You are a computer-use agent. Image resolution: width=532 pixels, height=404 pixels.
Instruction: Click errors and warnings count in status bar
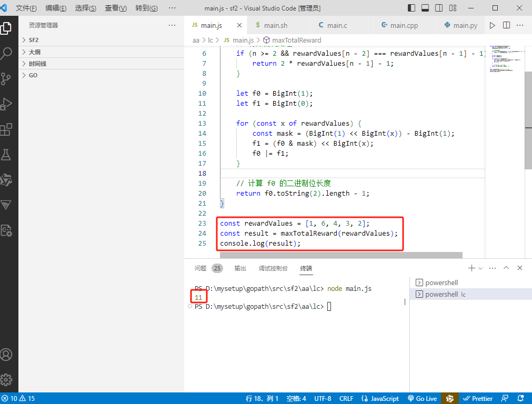[x=18, y=398]
